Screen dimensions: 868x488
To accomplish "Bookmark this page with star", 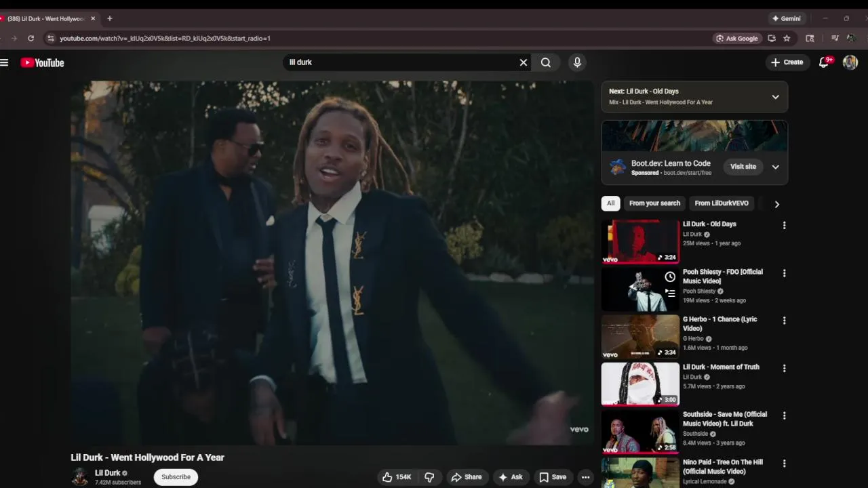I will tap(787, 39).
